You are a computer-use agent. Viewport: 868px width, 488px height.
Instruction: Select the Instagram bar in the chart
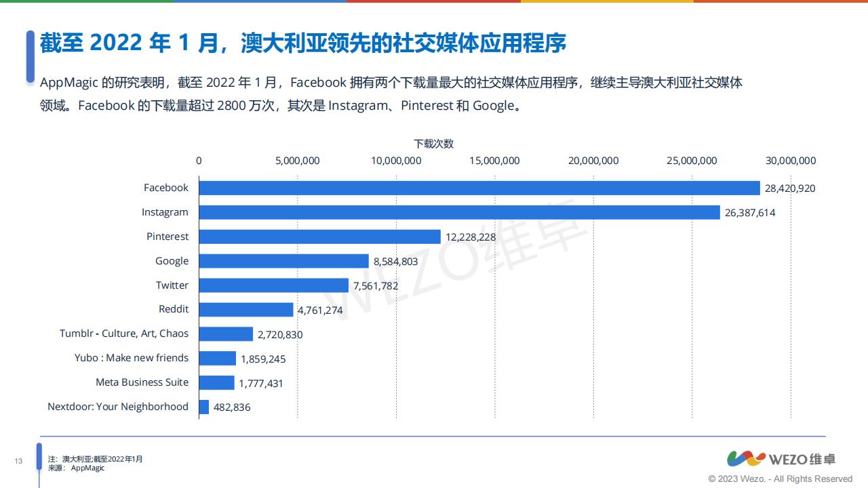(460, 212)
